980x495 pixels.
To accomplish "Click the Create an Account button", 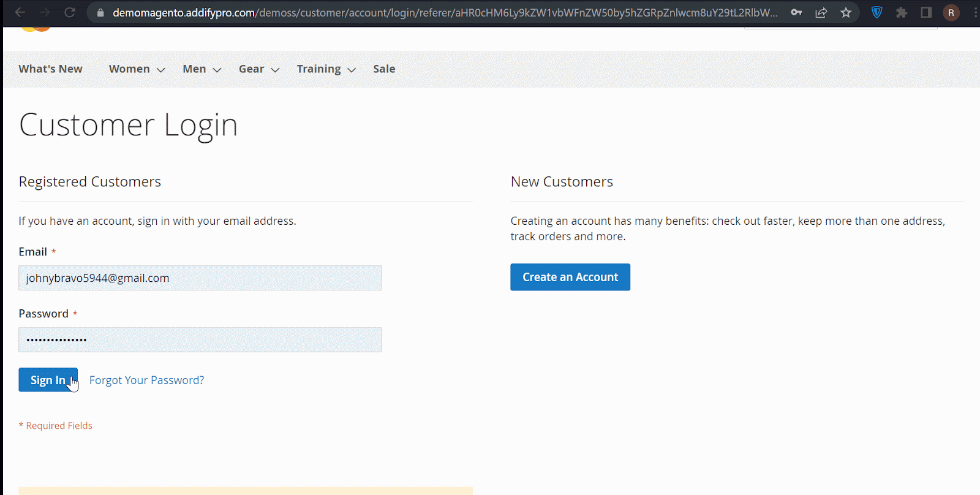I will coord(570,278).
